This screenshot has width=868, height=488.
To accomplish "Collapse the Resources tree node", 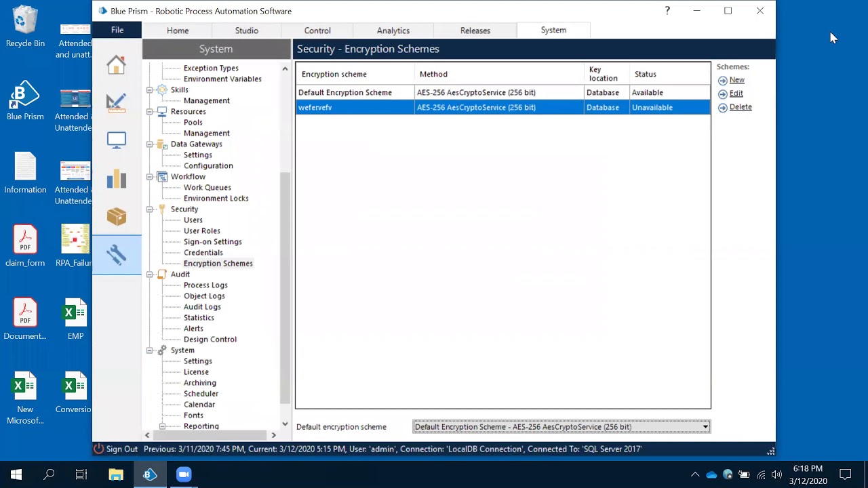I will pos(150,112).
